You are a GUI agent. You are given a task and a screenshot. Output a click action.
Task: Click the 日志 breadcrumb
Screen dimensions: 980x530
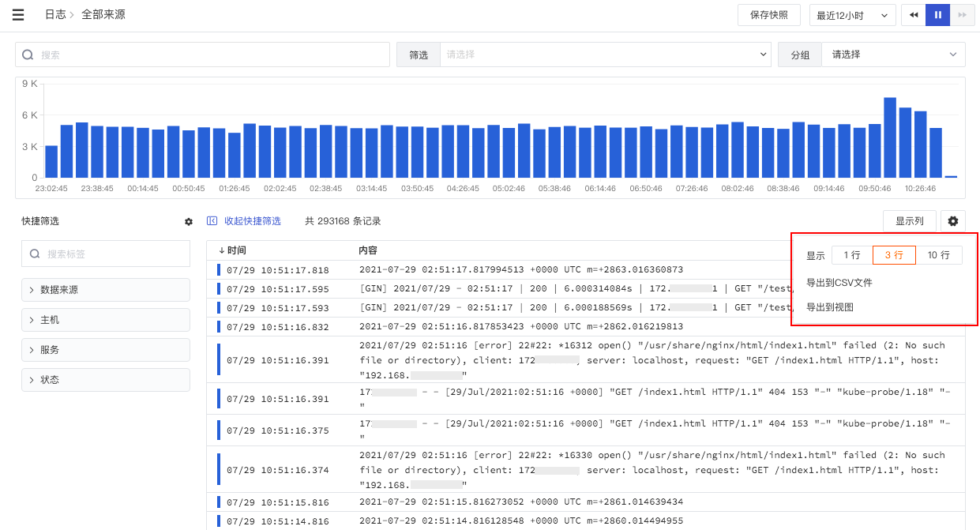[55, 15]
